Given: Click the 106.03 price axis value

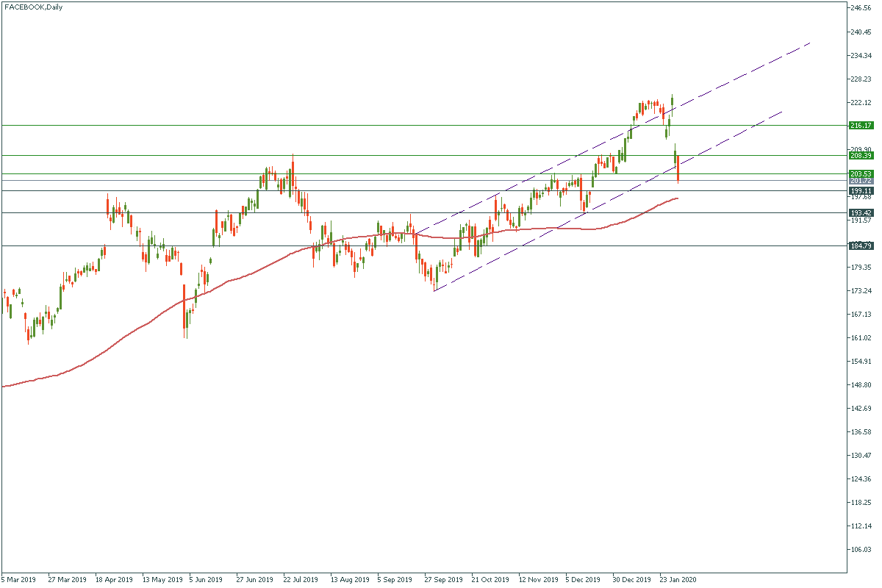Looking at the screenshot, I should click(x=861, y=550).
